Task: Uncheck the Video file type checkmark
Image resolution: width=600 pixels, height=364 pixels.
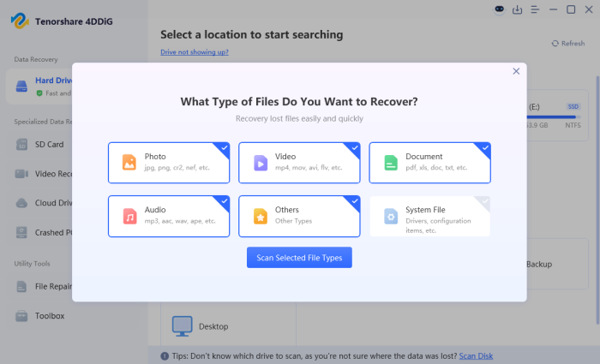Action: click(355, 148)
